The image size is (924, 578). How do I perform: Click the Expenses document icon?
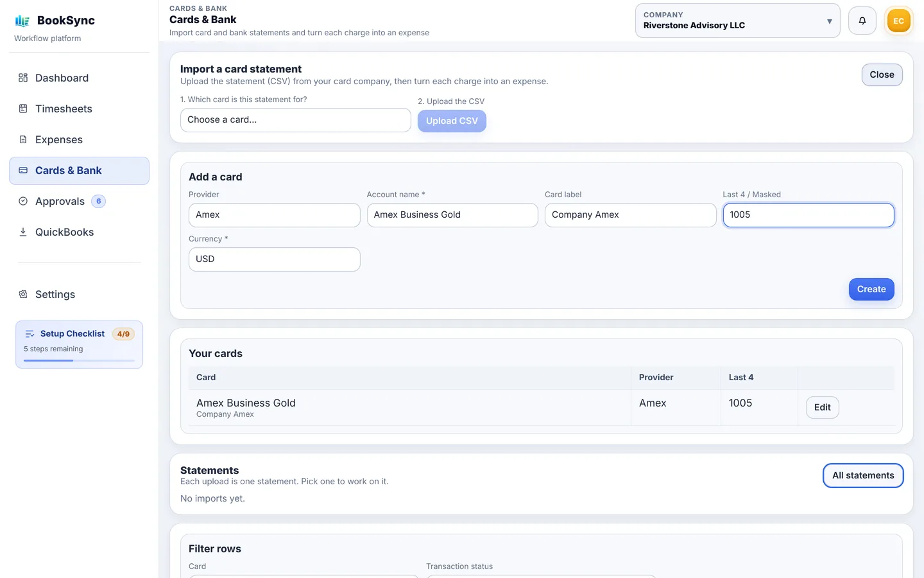coord(23,139)
